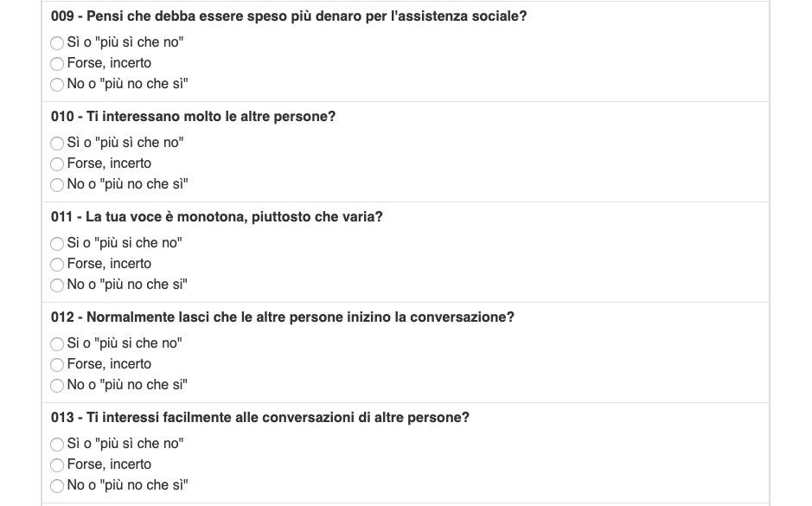This screenshot has width=812, height=506.
Task: Choose 'Forse, incerto' for question 011
Action: pos(57,265)
